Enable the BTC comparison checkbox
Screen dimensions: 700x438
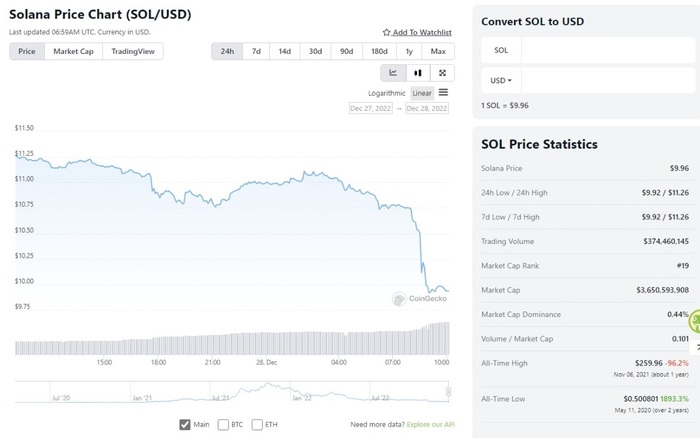pos(223,424)
